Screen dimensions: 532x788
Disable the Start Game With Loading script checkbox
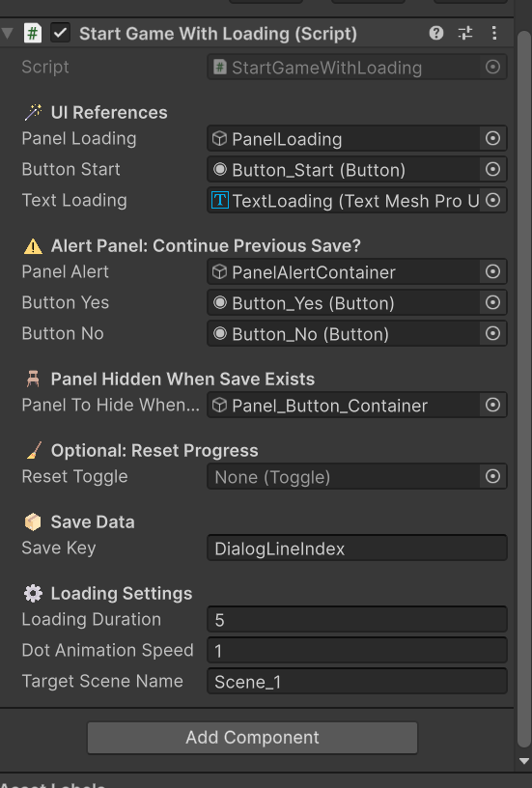tap(60, 34)
